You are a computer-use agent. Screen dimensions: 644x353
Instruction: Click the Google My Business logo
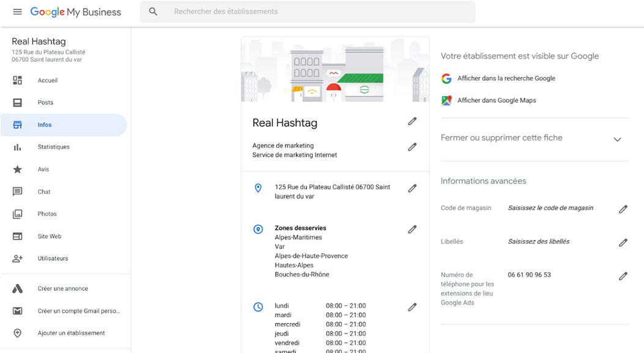[76, 12]
